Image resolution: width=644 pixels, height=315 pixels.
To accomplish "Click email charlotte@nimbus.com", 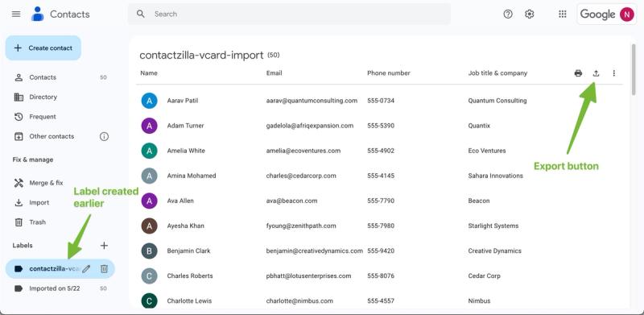I will (299, 301).
